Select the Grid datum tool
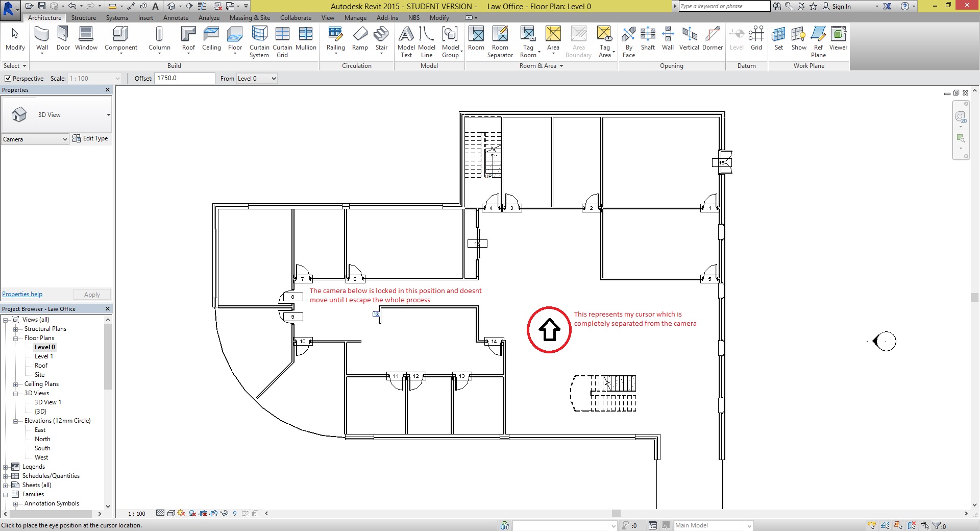980x531 pixels. click(x=756, y=39)
